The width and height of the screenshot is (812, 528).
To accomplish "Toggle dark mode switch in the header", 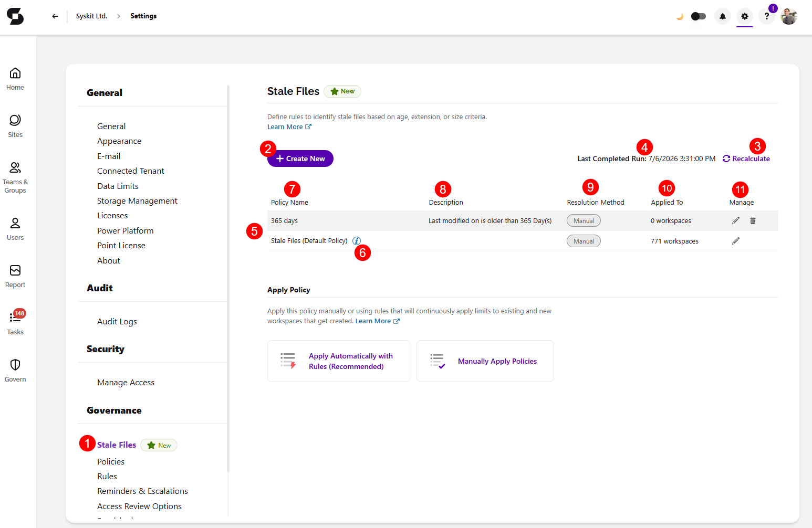I will point(698,16).
